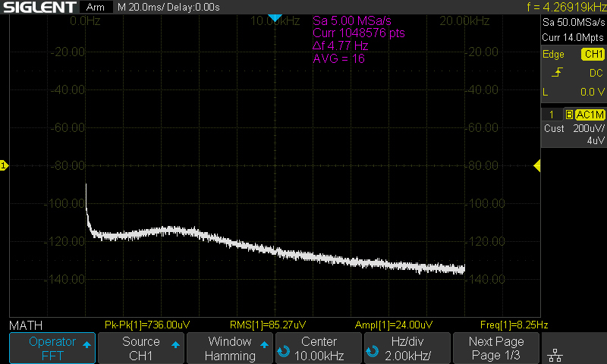Click the Sa 50.0MSa/s sample rate readout
The image size is (607, 364).
[x=574, y=23]
